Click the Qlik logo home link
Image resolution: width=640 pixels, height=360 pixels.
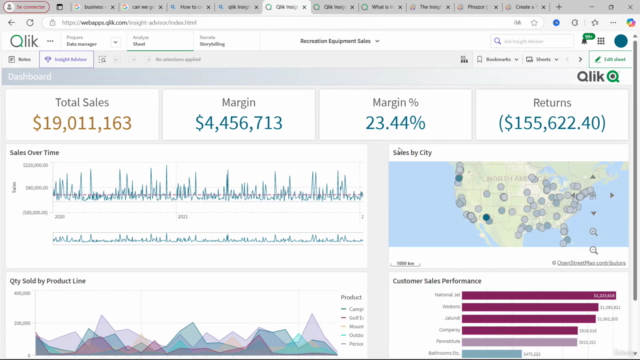click(24, 41)
